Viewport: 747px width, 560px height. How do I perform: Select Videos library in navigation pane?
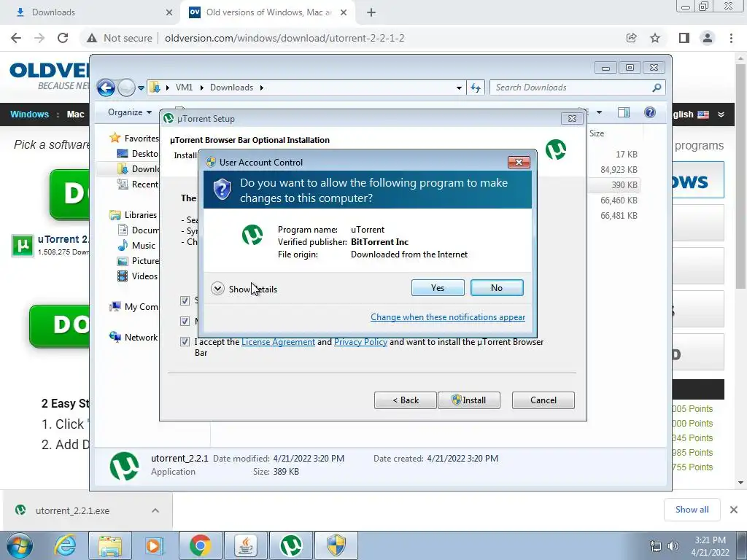click(144, 276)
